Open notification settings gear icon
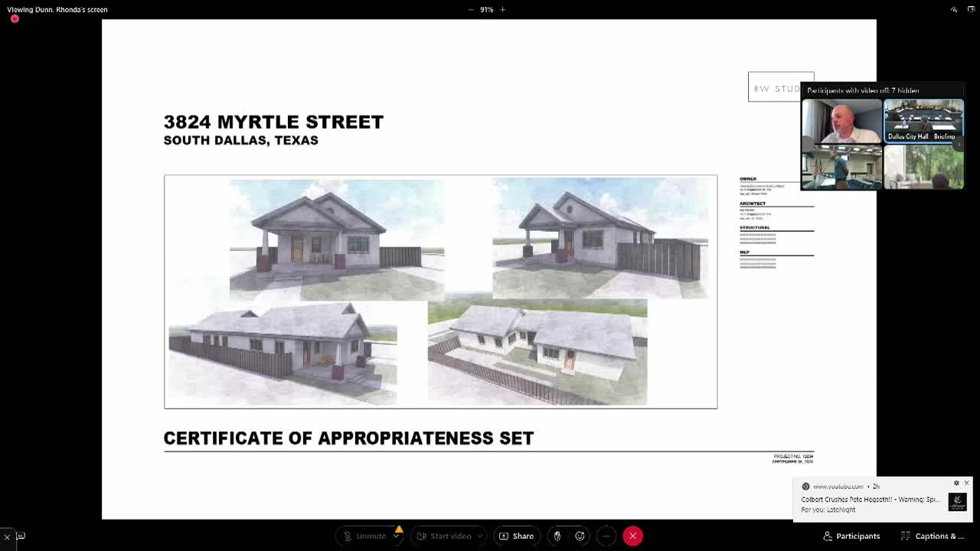Image resolution: width=980 pixels, height=551 pixels. (956, 483)
